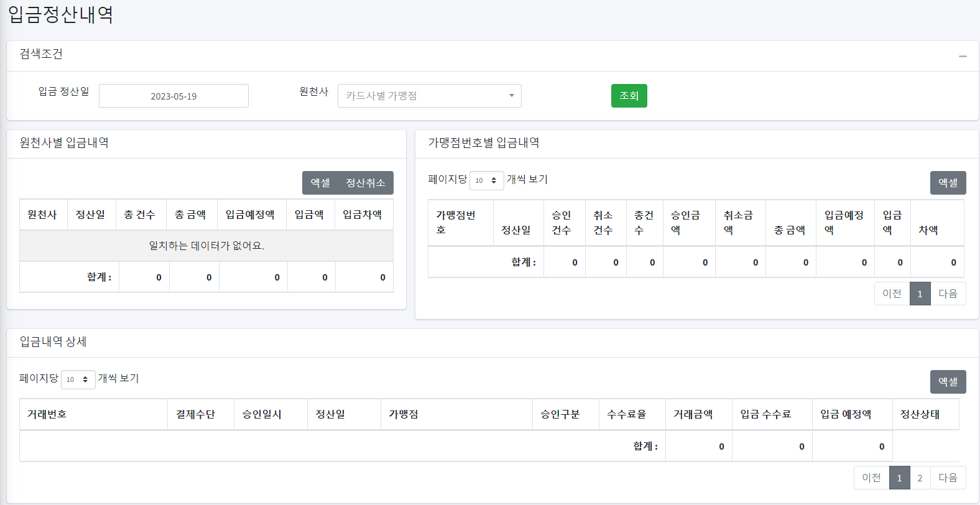This screenshot has width=980, height=505.
Task: Click the 입금 정산일 date field
Action: (173, 96)
